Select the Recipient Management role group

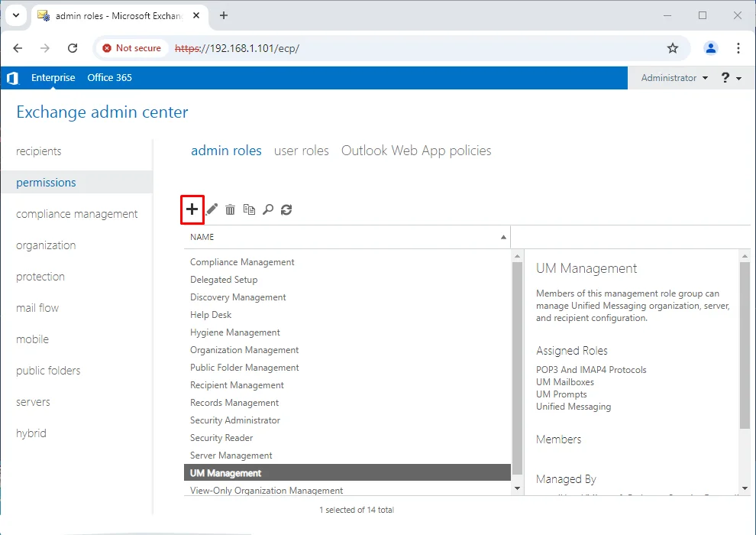(347, 385)
